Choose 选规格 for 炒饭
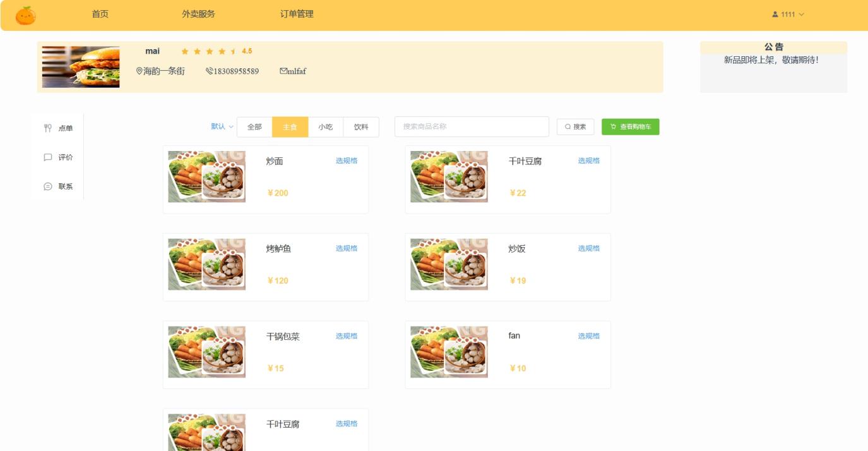 pyautogui.click(x=589, y=248)
